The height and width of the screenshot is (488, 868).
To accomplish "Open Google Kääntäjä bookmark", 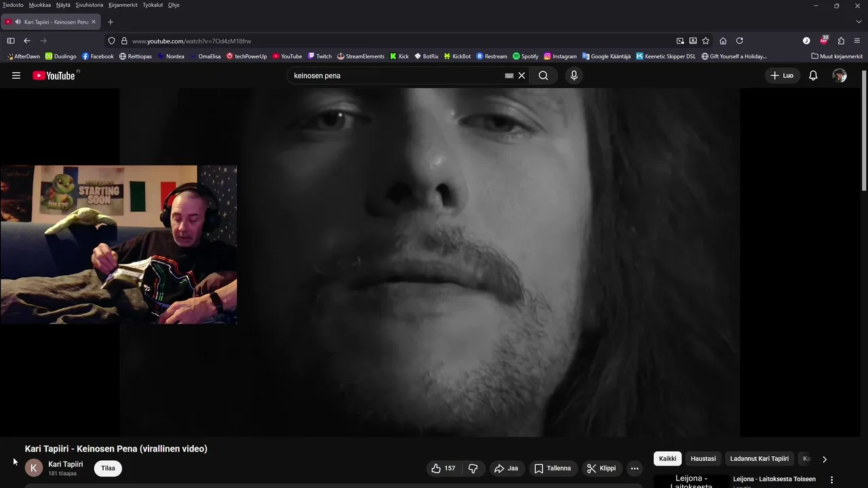I will click(x=606, y=56).
